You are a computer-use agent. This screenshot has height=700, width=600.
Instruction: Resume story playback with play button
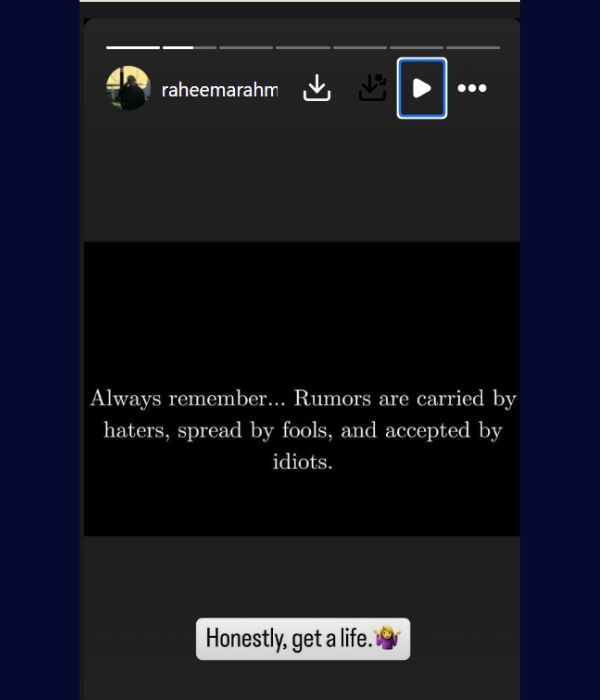pyautogui.click(x=422, y=88)
